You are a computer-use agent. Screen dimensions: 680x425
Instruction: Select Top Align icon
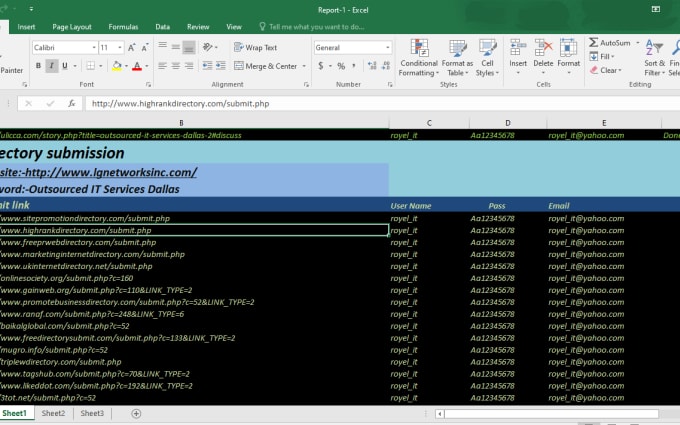tap(163, 46)
